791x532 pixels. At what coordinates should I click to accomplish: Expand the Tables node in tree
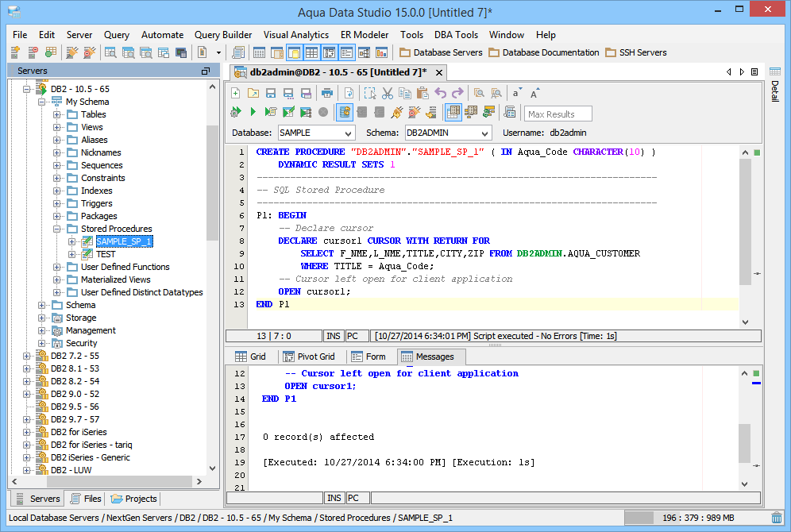[x=58, y=114]
